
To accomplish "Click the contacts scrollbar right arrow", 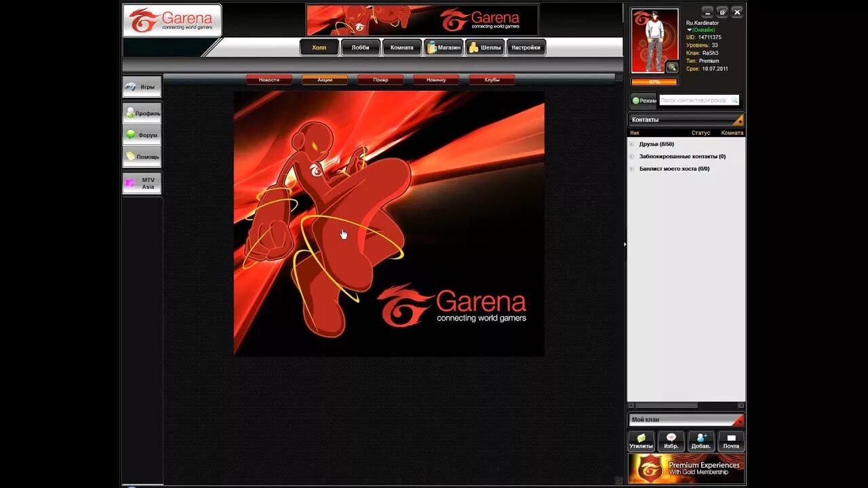I will [x=742, y=405].
